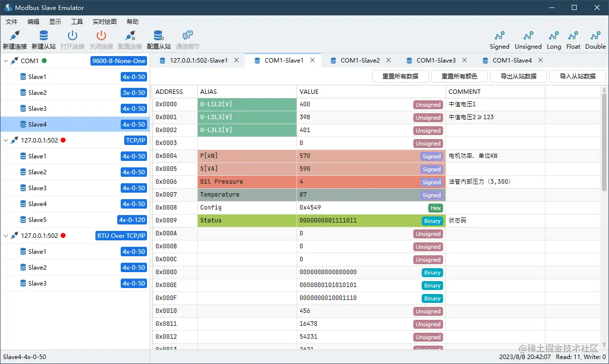Click the comment 中值电压1

[x=462, y=104]
